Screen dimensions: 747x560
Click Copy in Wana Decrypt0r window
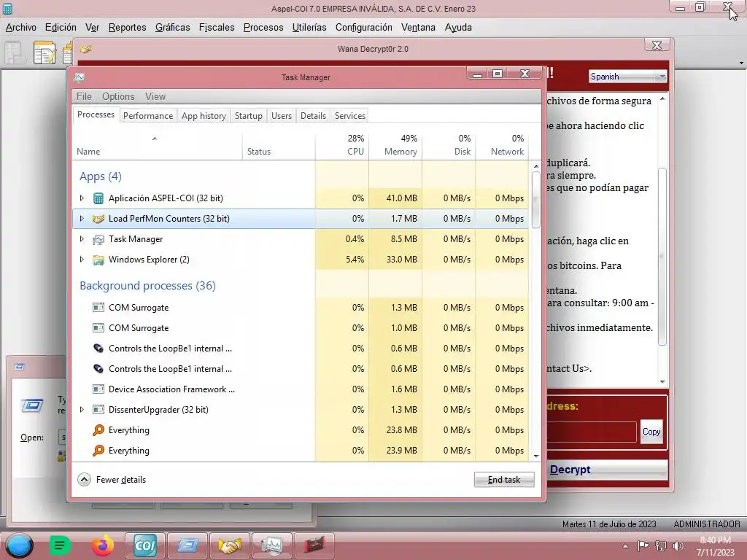pyautogui.click(x=651, y=432)
